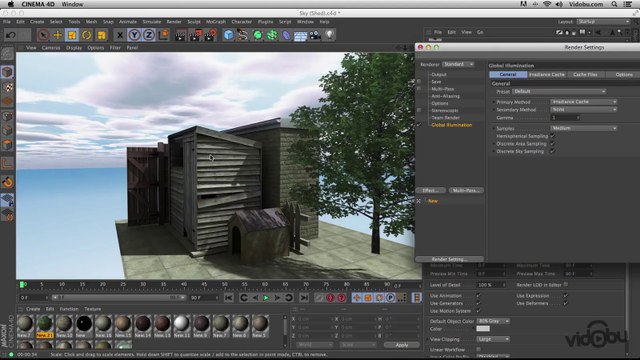Go to end of animation button
Image resolution: width=640 pixels, height=360 pixels.
tap(304, 298)
